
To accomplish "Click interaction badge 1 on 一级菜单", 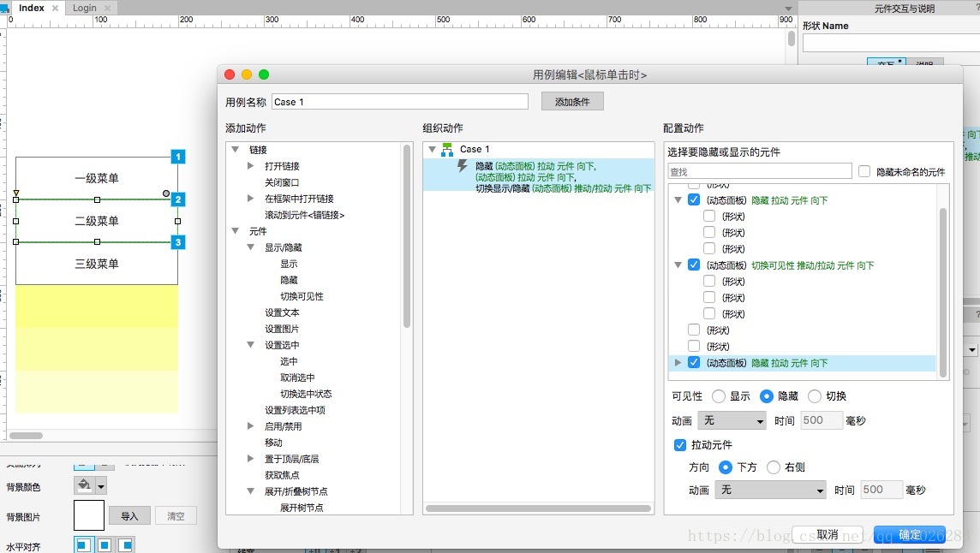I will (x=178, y=157).
